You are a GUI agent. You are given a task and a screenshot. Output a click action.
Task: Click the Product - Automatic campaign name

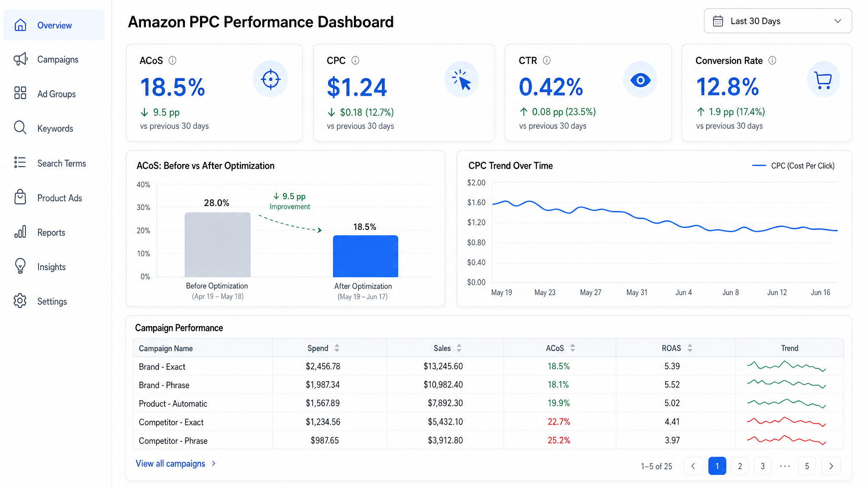pyautogui.click(x=173, y=404)
